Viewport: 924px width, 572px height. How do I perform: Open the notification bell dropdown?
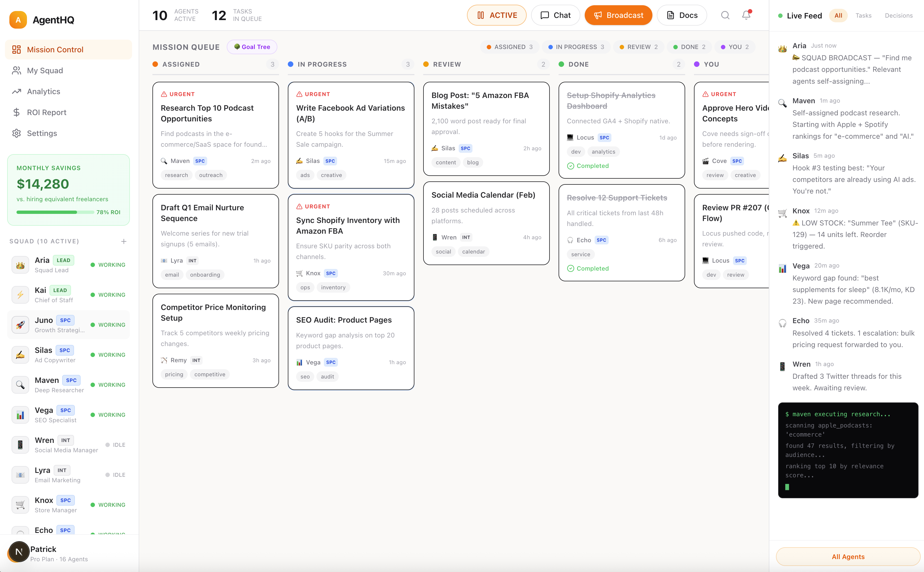(745, 15)
